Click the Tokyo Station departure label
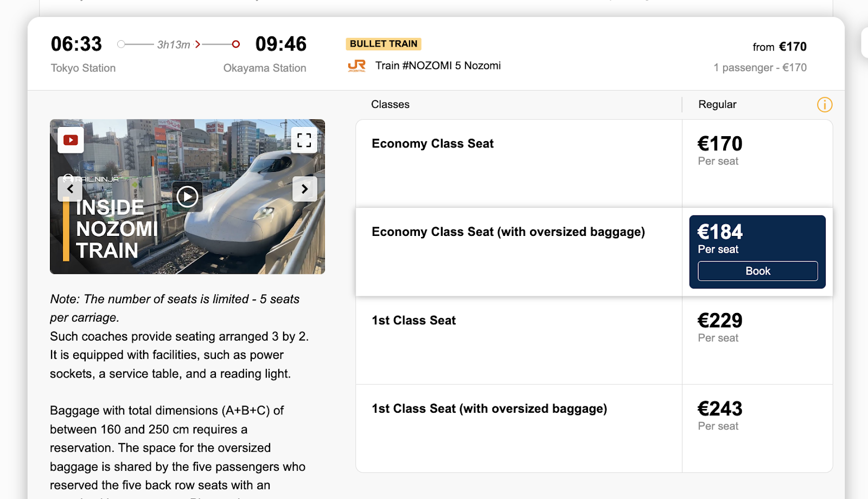 click(x=83, y=68)
